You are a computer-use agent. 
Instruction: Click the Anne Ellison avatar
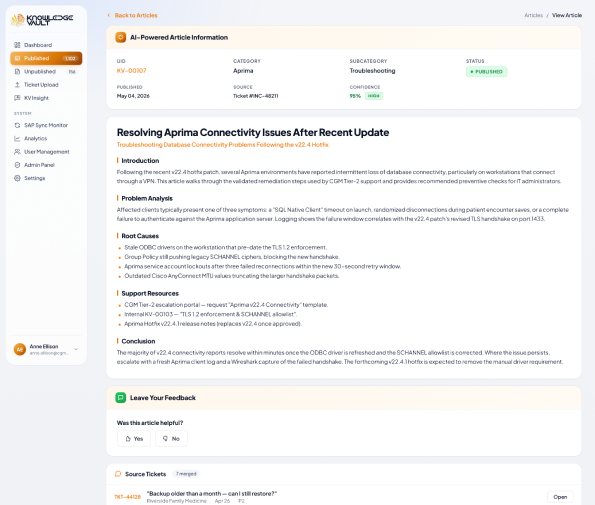20,349
